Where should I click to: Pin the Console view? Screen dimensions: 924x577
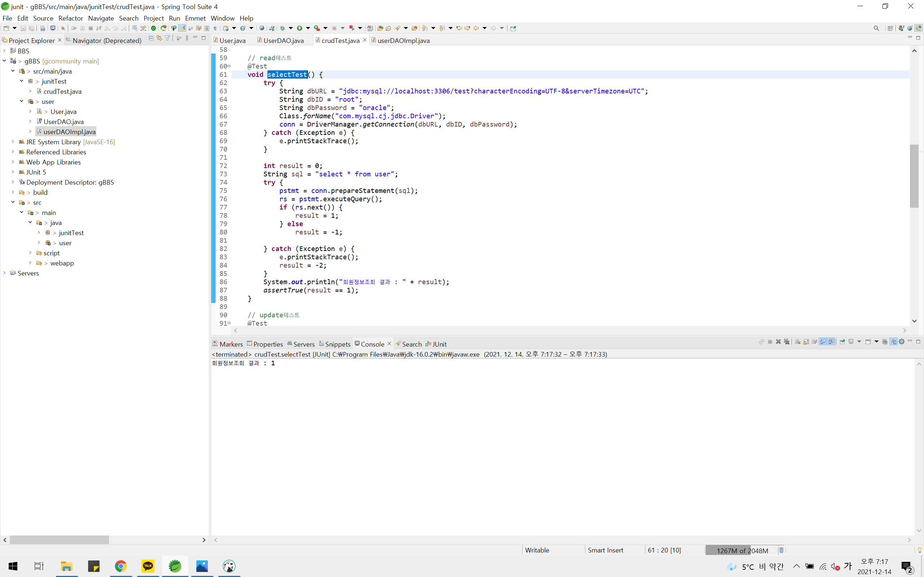click(842, 342)
